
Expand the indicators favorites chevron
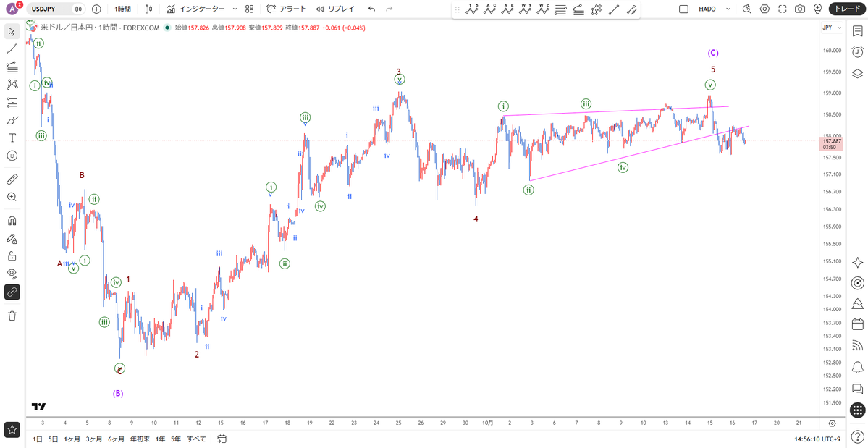[235, 9]
